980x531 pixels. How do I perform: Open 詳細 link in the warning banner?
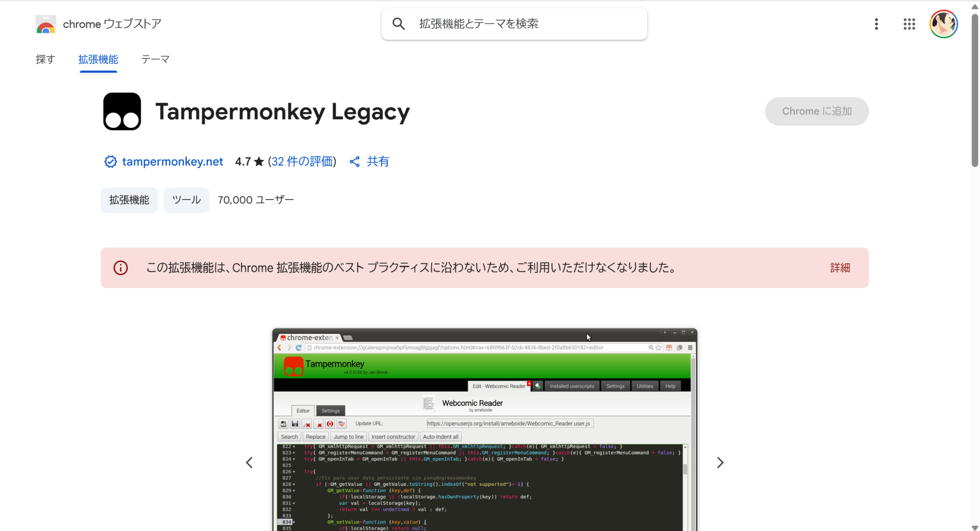click(x=840, y=268)
